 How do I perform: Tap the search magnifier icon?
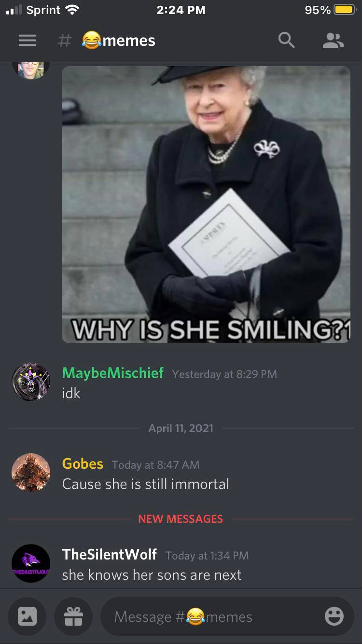tap(286, 41)
